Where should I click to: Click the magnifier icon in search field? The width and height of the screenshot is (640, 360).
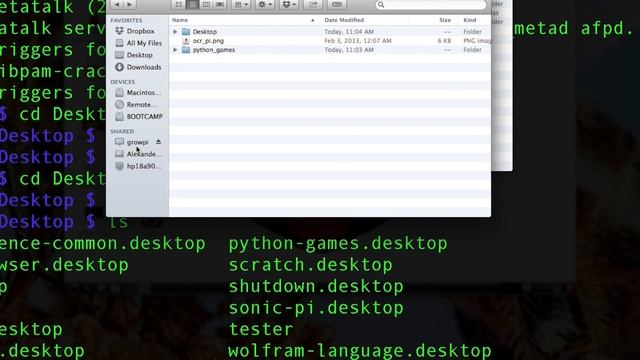[381, 5]
